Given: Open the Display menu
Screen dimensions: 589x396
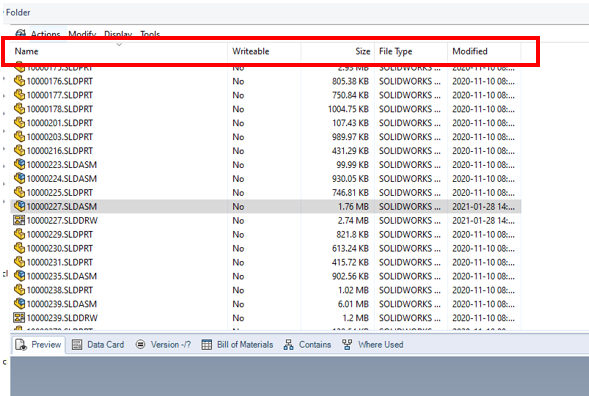Looking at the screenshot, I should point(118,34).
